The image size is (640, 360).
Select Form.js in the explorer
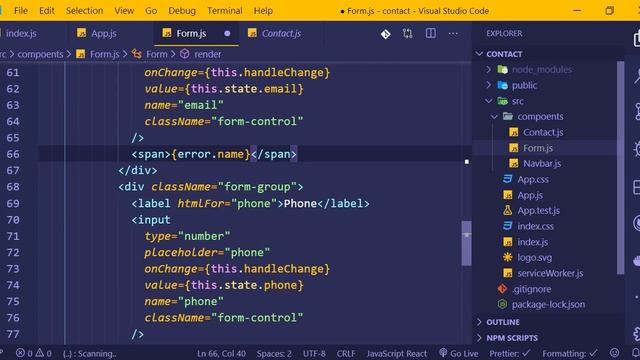pos(538,148)
